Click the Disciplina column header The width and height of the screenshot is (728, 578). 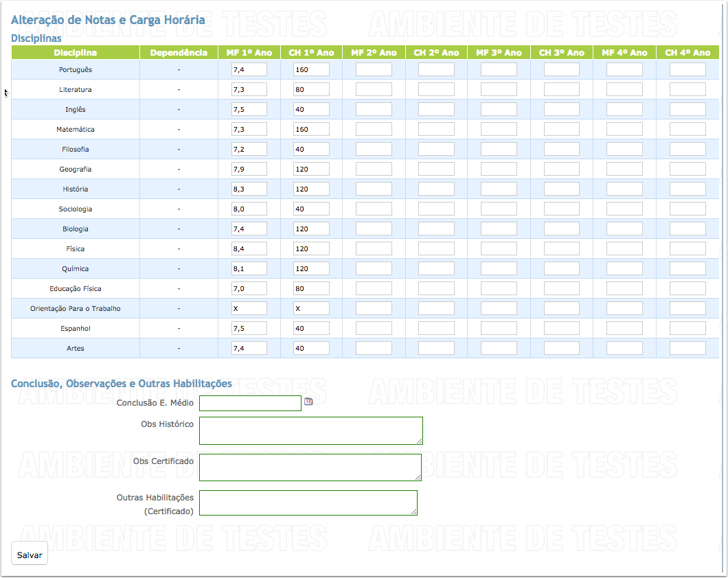click(76, 52)
